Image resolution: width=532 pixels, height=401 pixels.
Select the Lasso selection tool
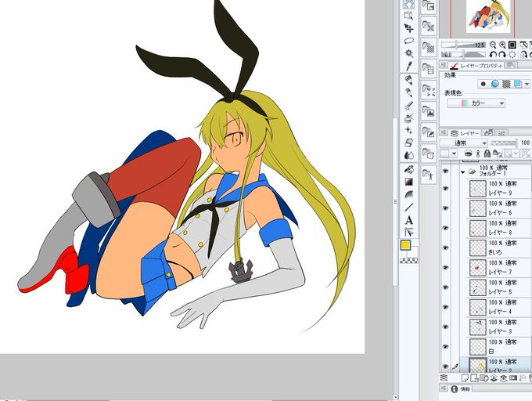pyautogui.click(x=409, y=41)
